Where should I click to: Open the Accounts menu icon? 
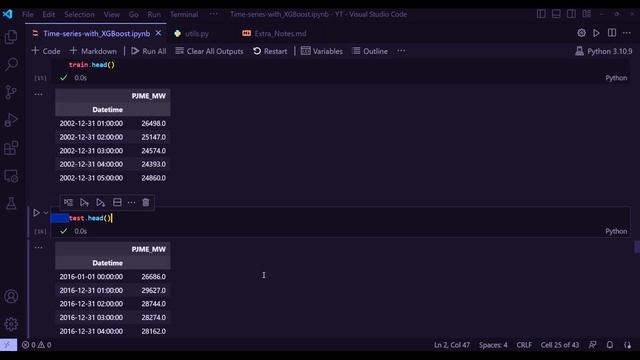tap(11, 296)
